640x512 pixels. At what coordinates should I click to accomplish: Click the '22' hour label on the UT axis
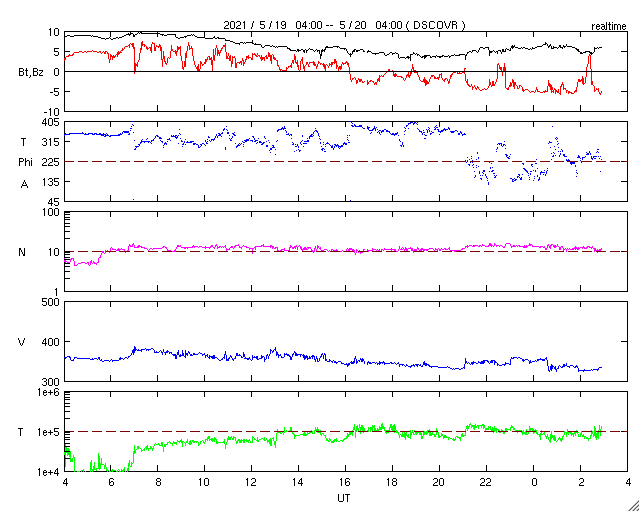tap(487, 483)
